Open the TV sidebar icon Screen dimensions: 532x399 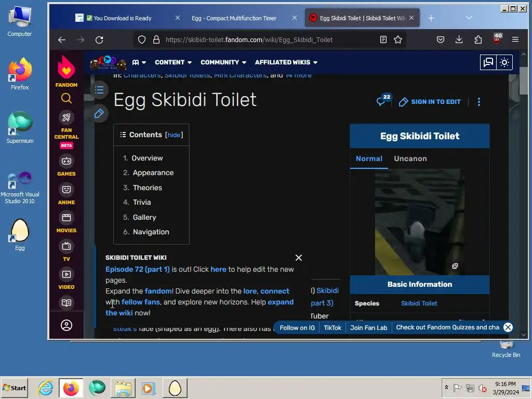click(x=66, y=246)
